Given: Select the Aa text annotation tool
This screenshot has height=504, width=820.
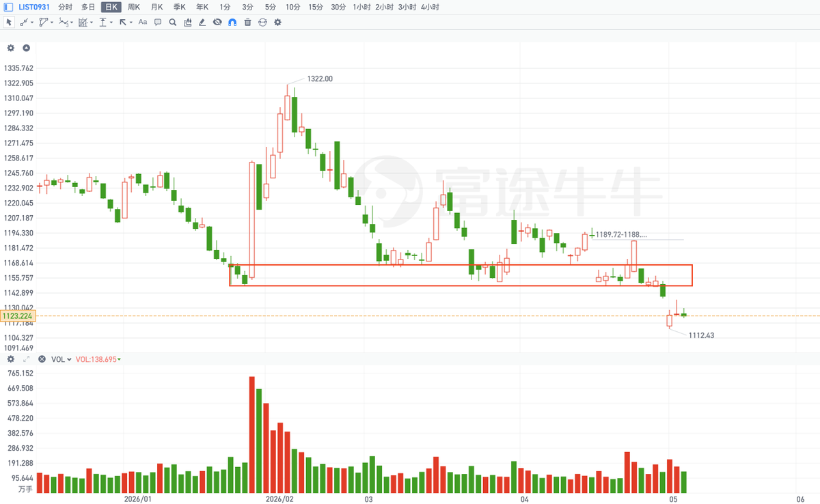Looking at the screenshot, I should click(x=143, y=22).
